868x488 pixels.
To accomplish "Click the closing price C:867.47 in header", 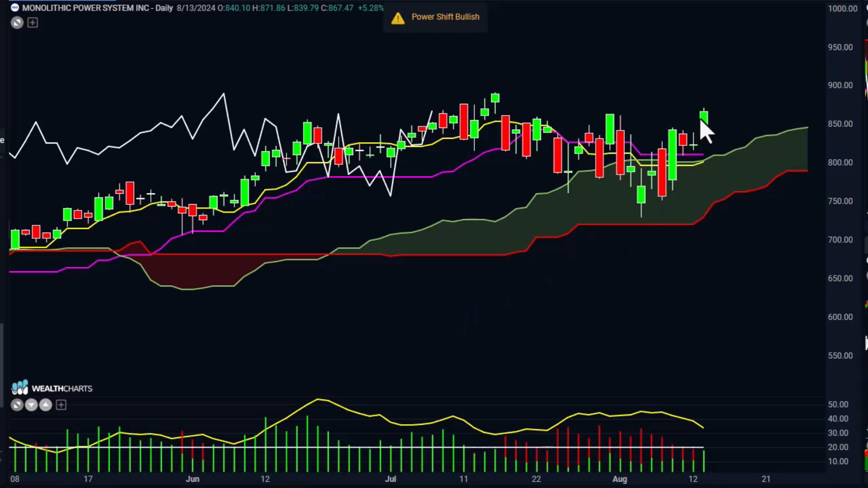I will click(x=337, y=8).
